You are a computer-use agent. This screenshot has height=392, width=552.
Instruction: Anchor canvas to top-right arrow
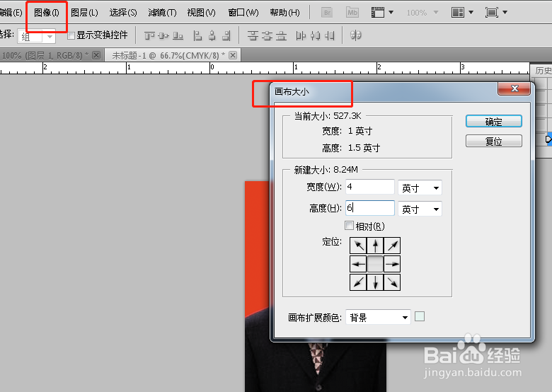392,246
